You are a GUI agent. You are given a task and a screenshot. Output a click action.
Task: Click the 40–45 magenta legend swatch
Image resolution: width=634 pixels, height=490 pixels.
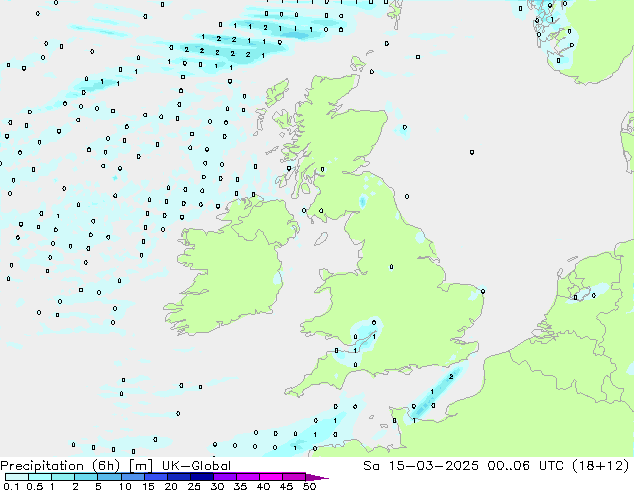pos(271,477)
